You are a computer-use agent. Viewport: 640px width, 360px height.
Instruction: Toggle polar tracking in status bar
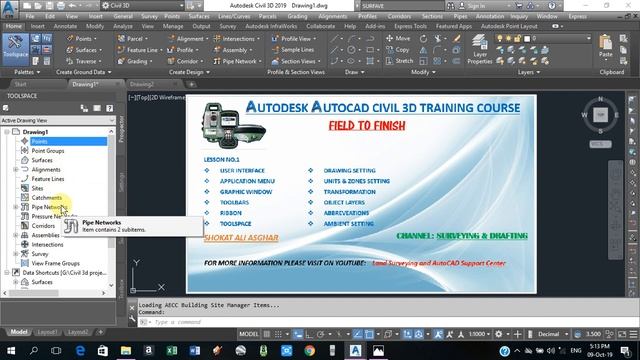(x=320, y=334)
